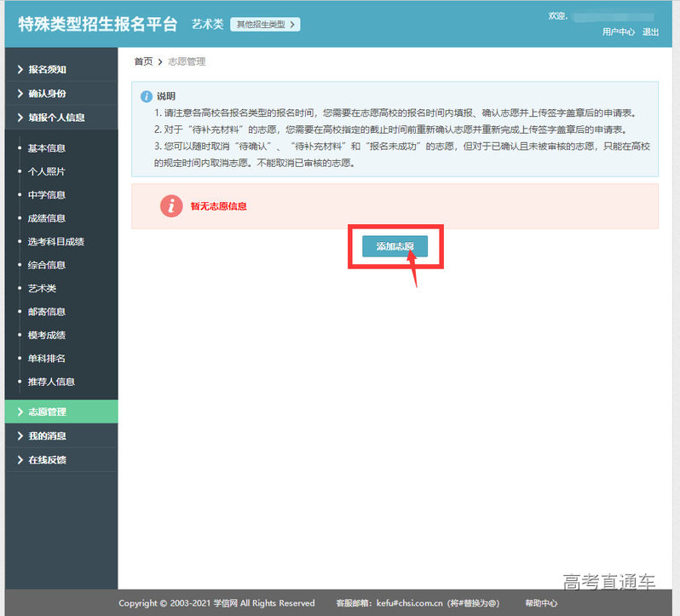Click the 帮助中心 footer link
The image size is (680, 616).
point(541,603)
